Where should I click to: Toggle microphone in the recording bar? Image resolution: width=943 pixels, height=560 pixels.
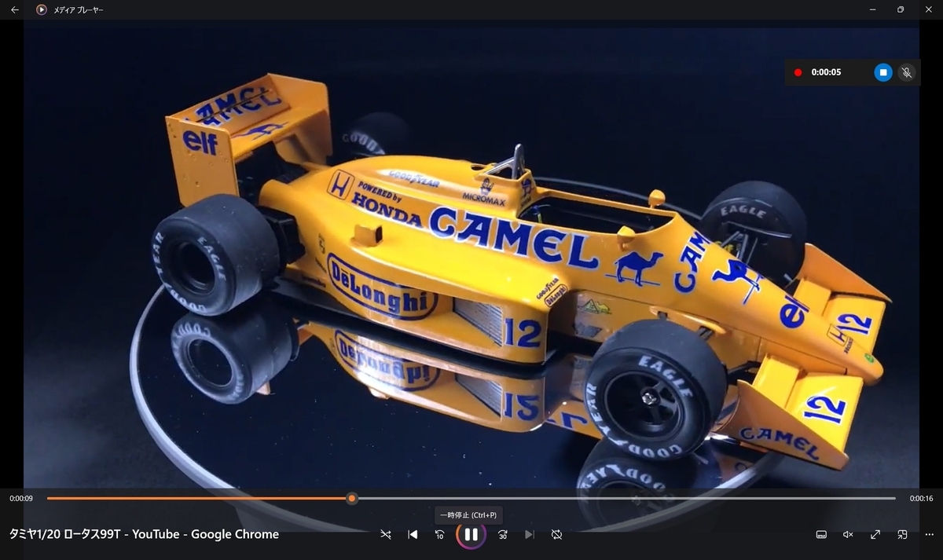pos(906,72)
